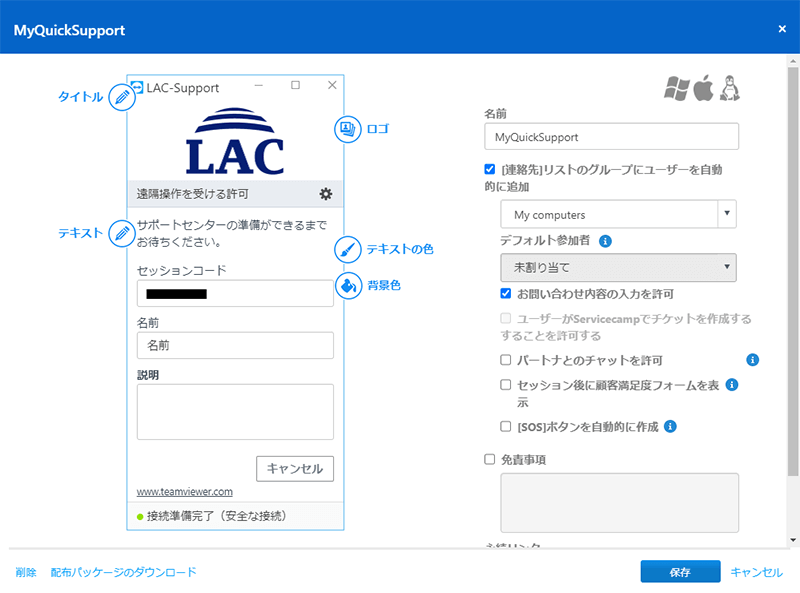800x593 pixels.
Task: Open the logo (ロゴ) image picker icon
Action: 347,129
